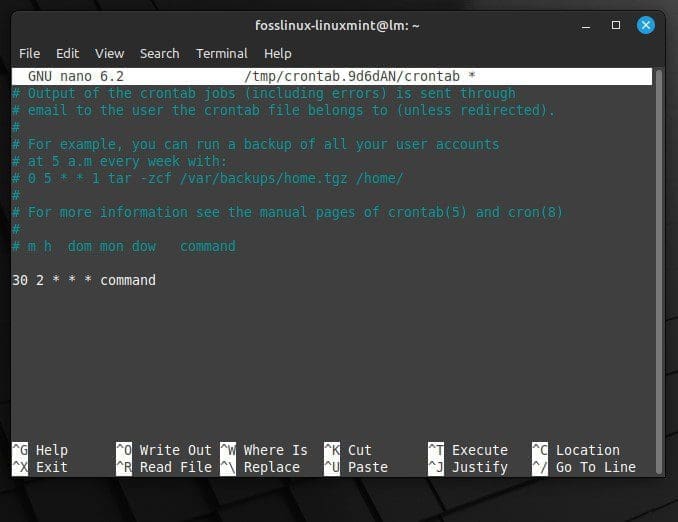Click 'GNU nano 6.2' in header bar

point(76,77)
